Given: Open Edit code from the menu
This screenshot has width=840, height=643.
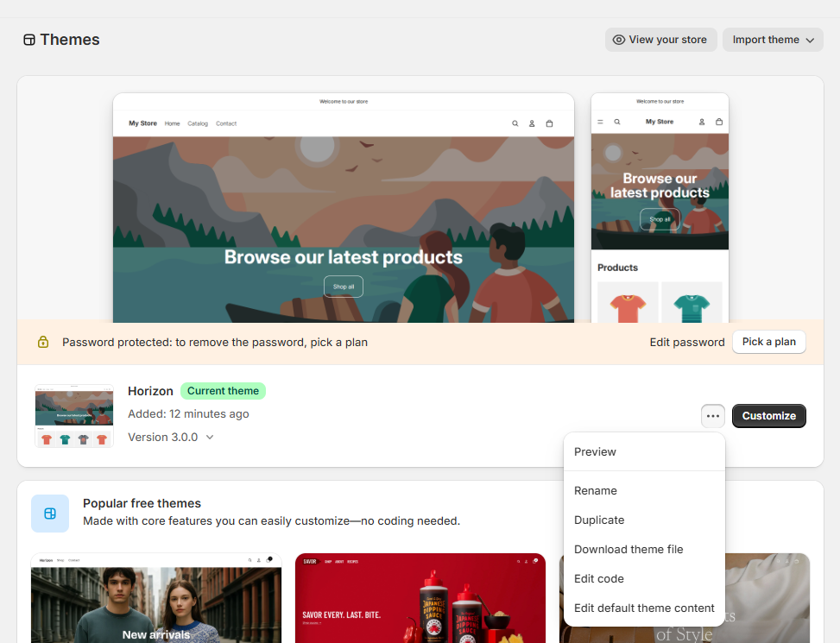Looking at the screenshot, I should (x=599, y=578).
